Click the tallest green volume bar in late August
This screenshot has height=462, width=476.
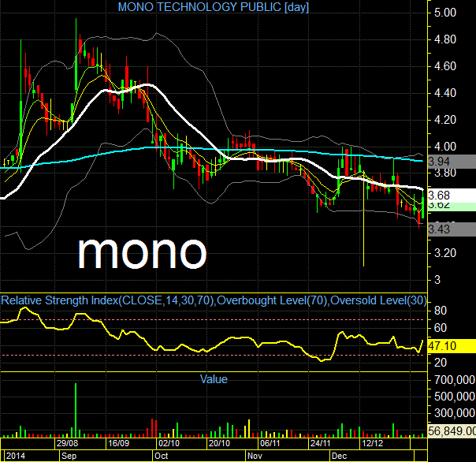76,410
